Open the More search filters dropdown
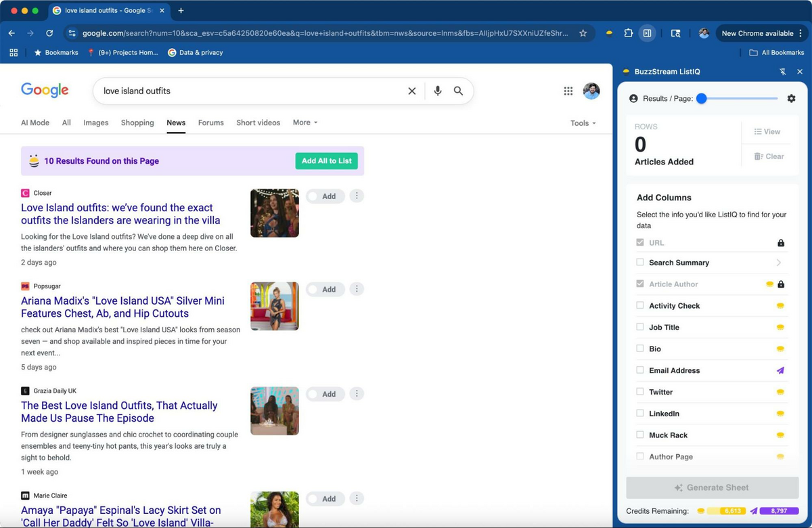The width and height of the screenshot is (812, 528). click(304, 123)
